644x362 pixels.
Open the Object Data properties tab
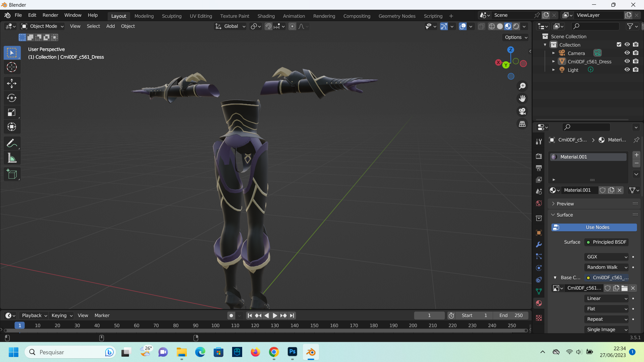point(539,292)
